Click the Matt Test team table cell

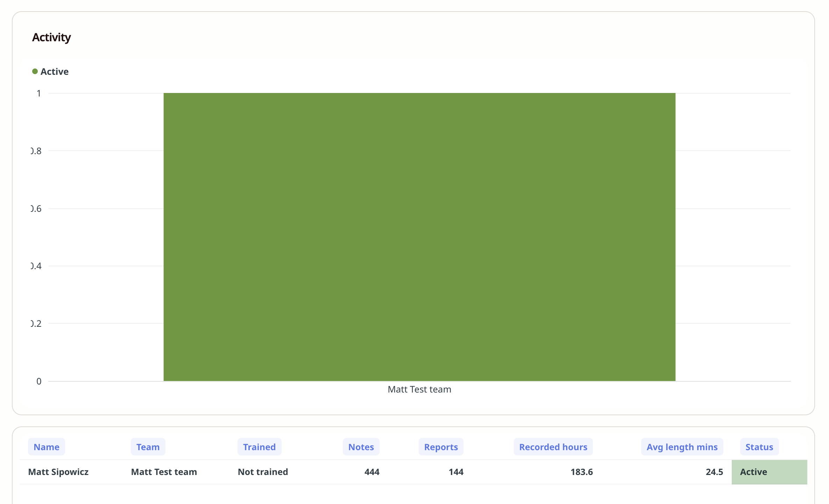click(164, 472)
